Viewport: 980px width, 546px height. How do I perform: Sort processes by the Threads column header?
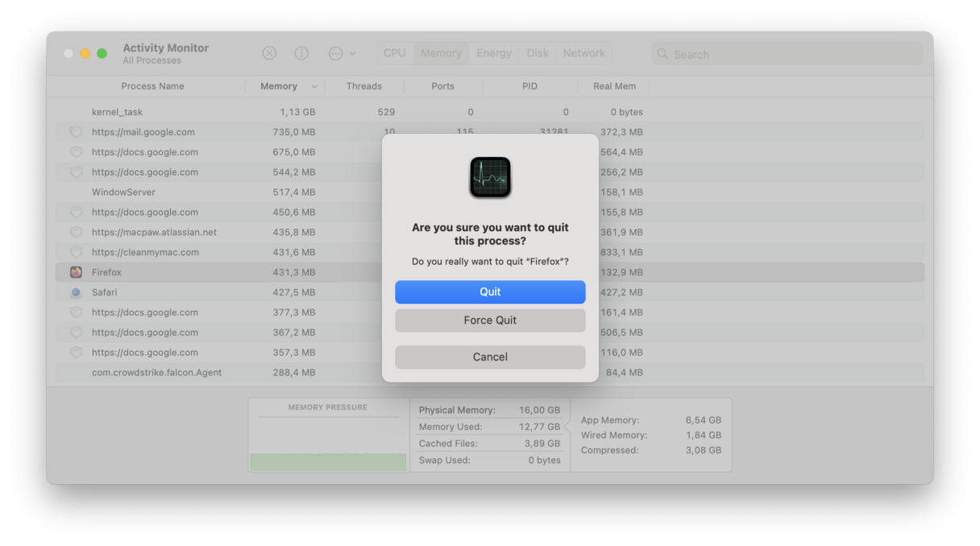[364, 86]
